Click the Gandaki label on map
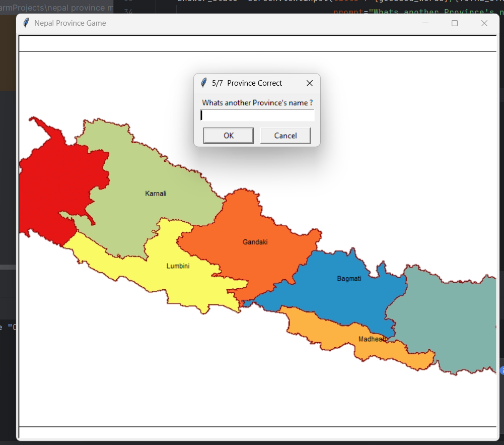This screenshot has height=445, width=504. click(255, 242)
